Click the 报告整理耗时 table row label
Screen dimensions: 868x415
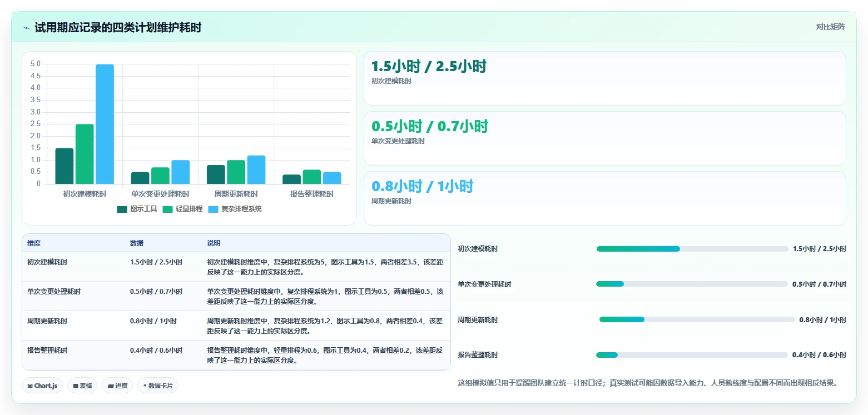click(x=47, y=350)
